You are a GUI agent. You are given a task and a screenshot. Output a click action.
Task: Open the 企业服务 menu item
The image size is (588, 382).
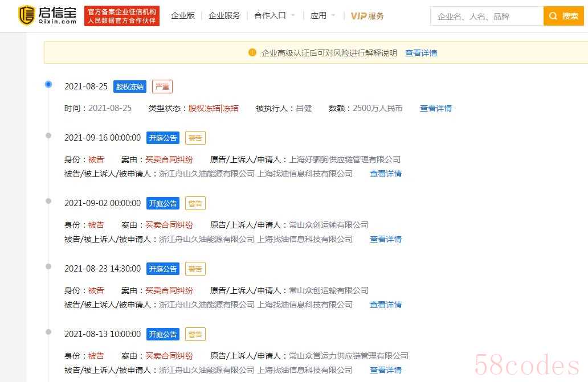coord(224,15)
